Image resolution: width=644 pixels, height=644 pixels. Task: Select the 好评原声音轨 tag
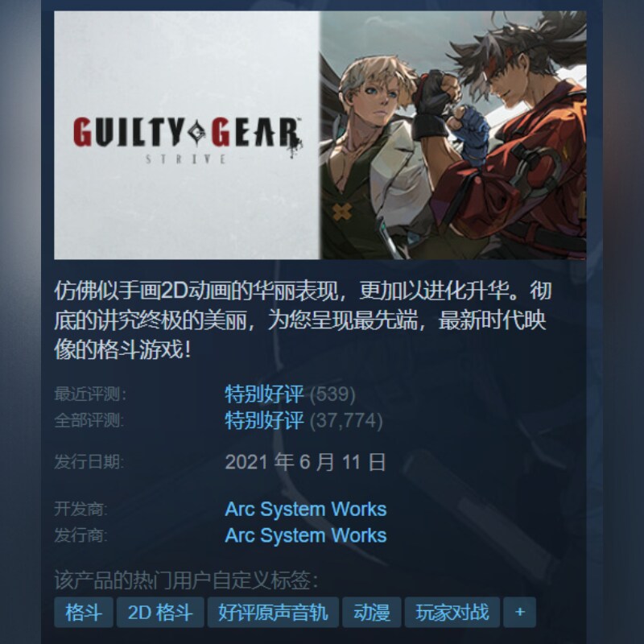click(x=273, y=613)
